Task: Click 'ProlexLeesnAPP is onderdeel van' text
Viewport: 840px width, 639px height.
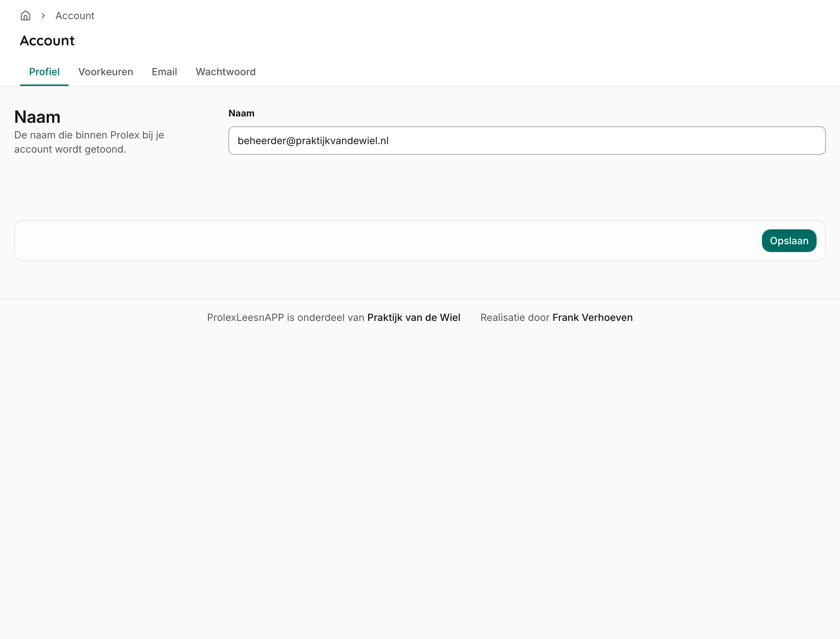Action: point(286,318)
